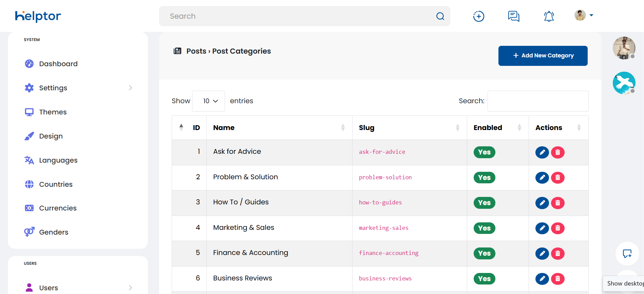Open Design from the sidebar
The height and width of the screenshot is (294, 644).
pos(51,136)
